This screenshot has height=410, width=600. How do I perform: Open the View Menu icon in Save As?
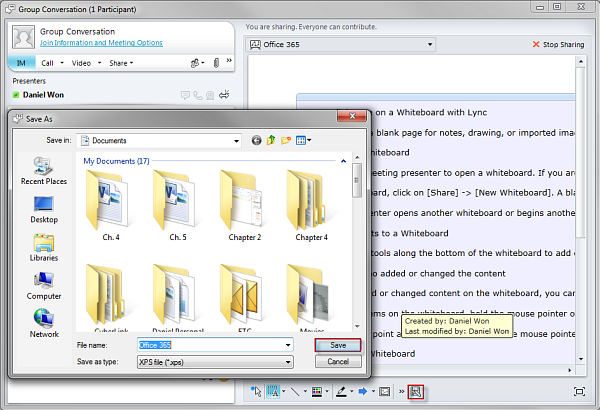303,140
